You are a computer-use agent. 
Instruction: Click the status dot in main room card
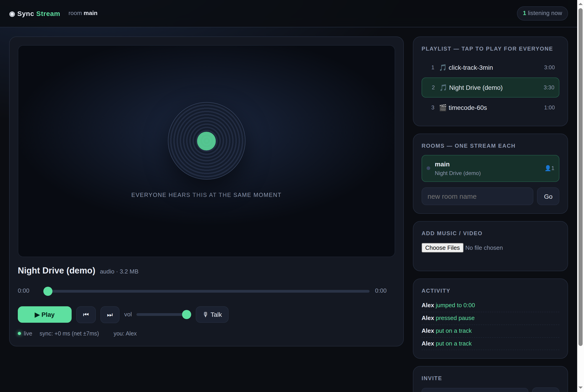click(x=428, y=168)
